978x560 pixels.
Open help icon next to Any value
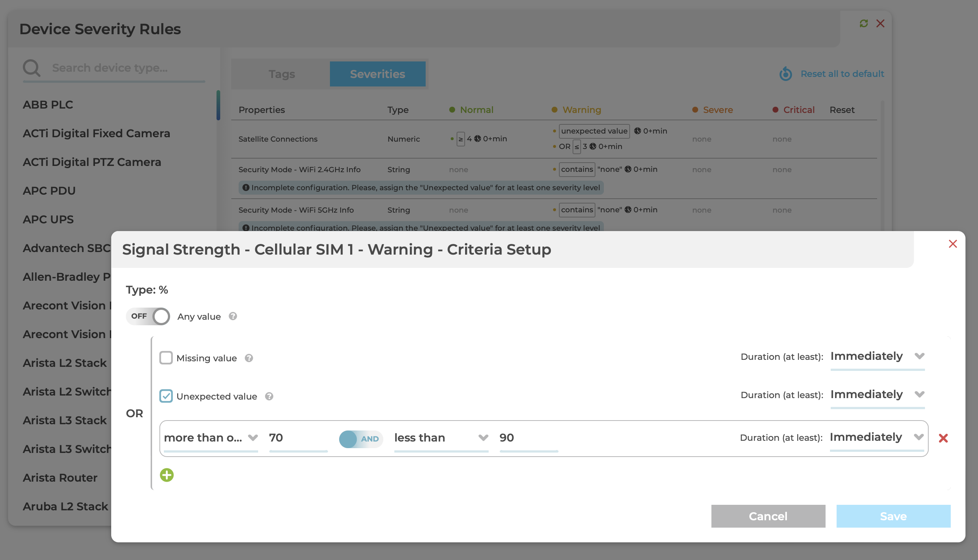(232, 316)
